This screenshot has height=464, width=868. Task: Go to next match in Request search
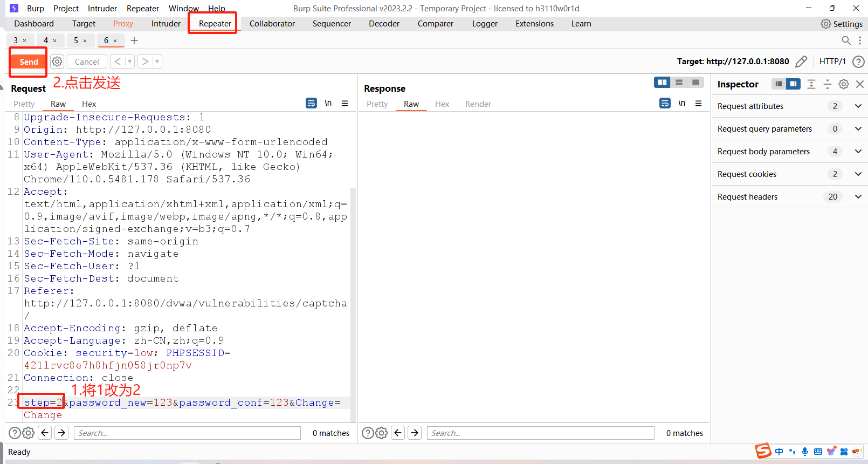click(61, 433)
